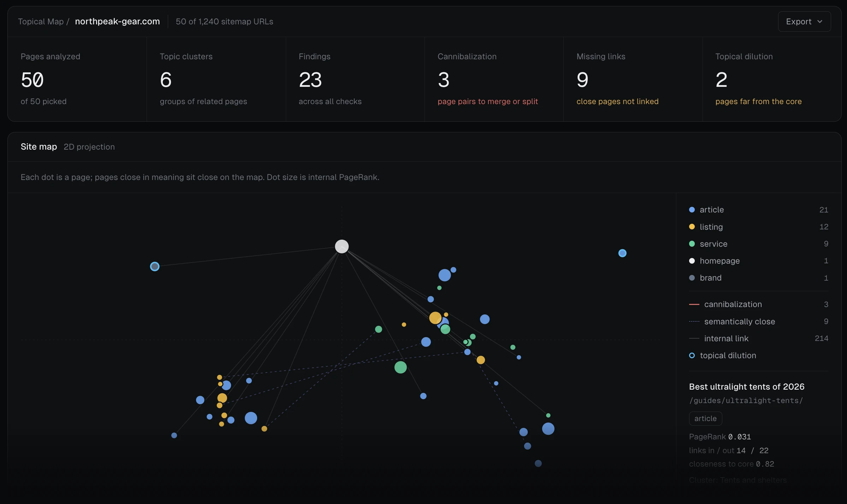Click the article tag badge

[x=705, y=419]
